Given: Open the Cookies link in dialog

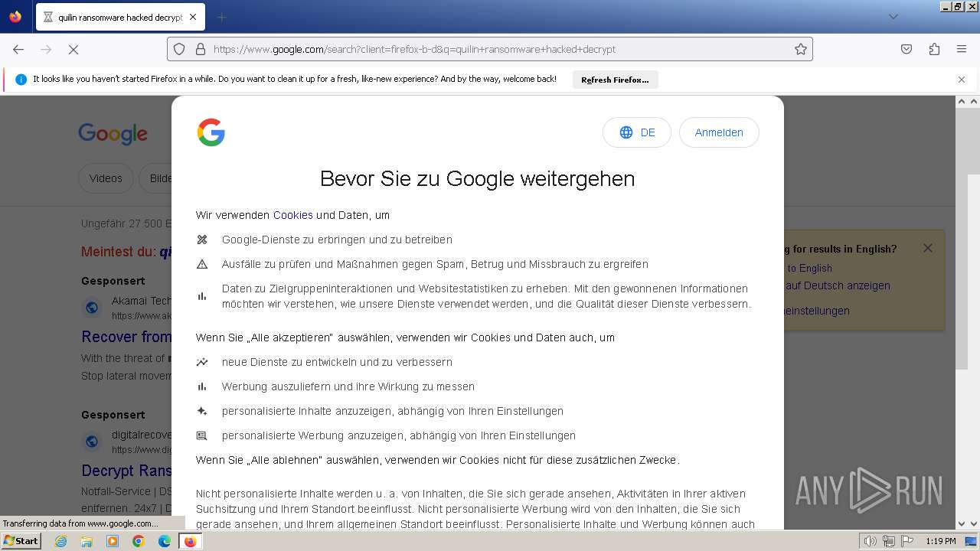Looking at the screenshot, I should [293, 215].
